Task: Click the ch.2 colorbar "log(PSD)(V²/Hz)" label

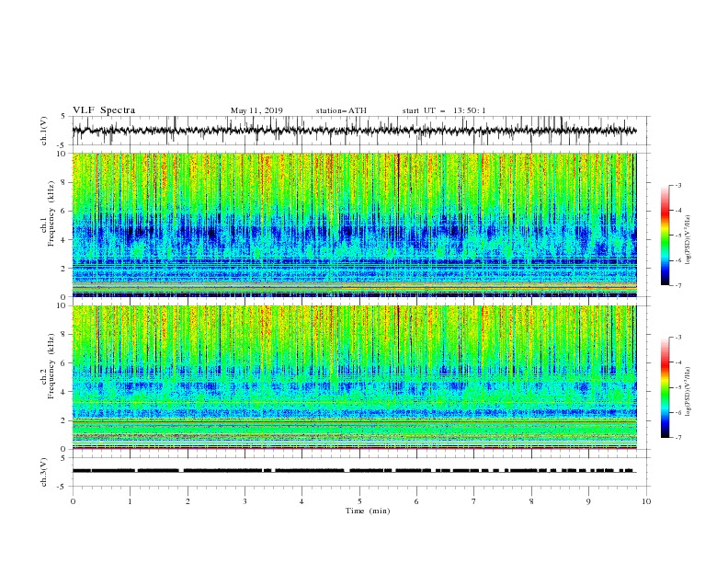Action: 688,392
